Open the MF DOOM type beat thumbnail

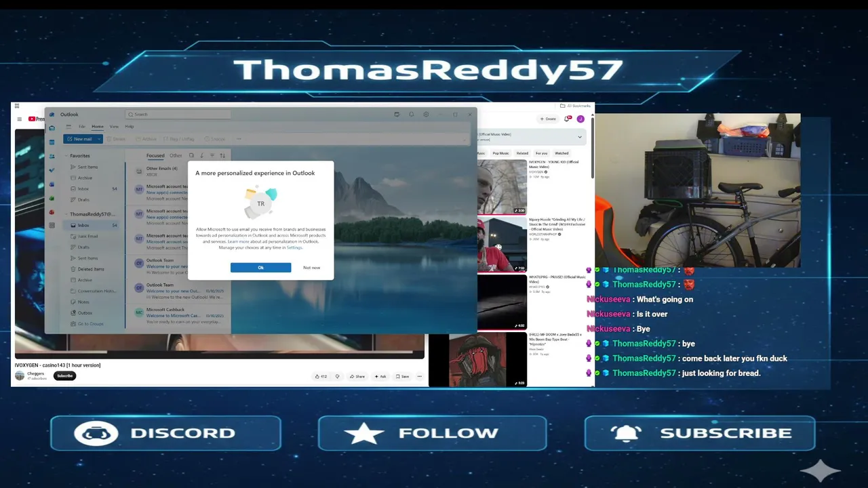(x=477, y=359)
